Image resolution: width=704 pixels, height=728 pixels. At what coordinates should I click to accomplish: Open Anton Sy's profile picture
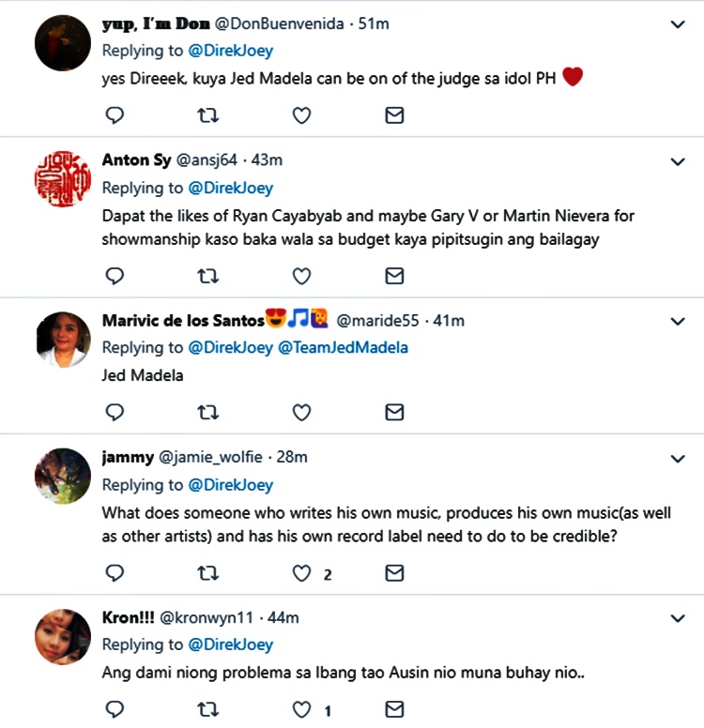(62, 177)
